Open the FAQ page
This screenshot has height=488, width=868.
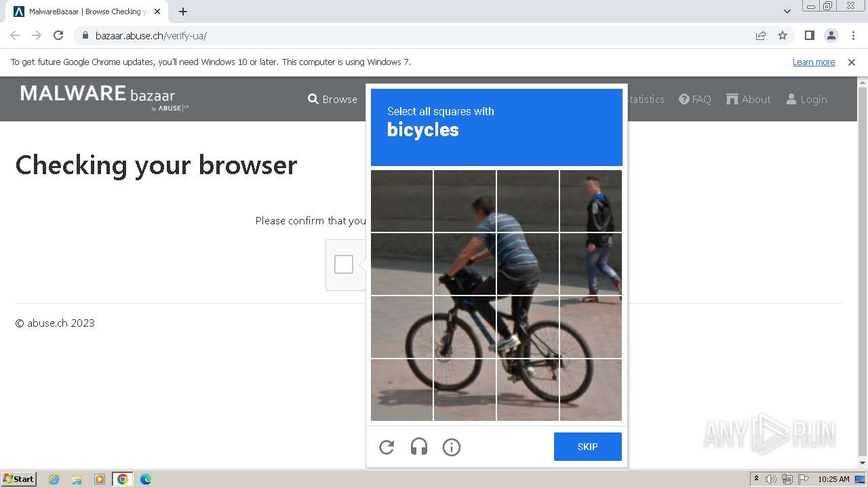[x=695, y=99]
